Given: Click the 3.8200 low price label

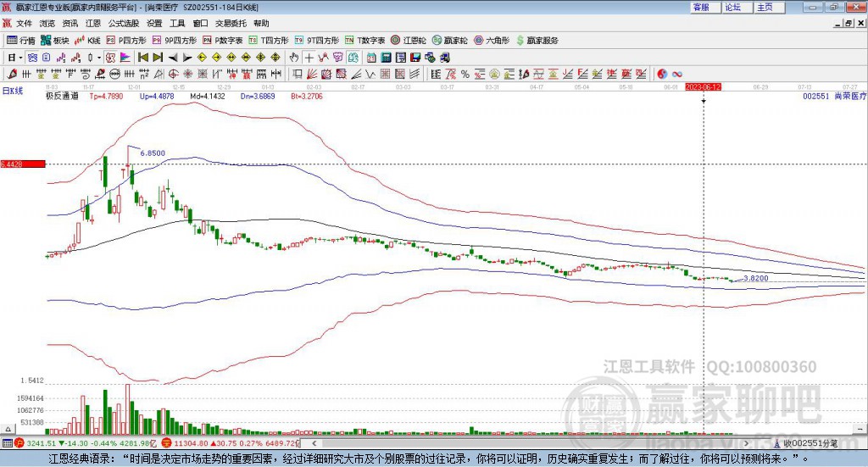Looking at the screenshot, I should 756,278.
